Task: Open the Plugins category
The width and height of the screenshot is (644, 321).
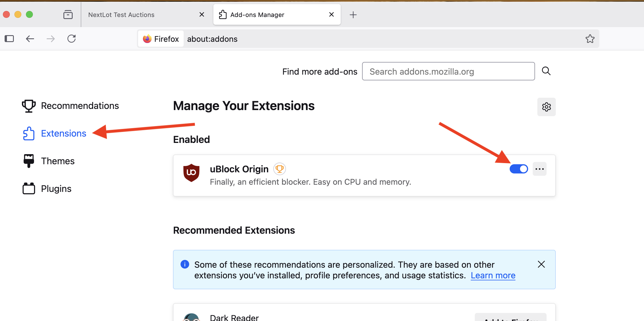Action: [x=47, y=189]
